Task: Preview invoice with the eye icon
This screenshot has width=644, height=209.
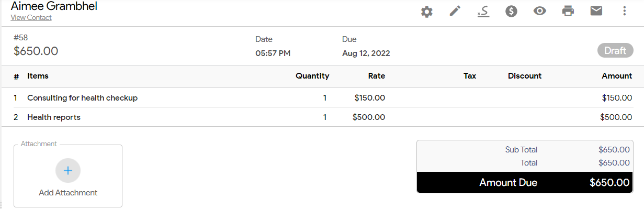Action: (540, 11)
